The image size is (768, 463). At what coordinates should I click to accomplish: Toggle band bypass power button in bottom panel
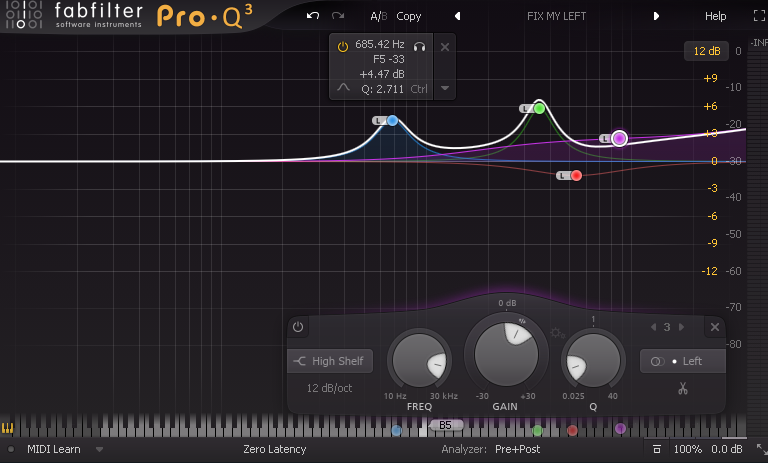click(x=298, y=327)
